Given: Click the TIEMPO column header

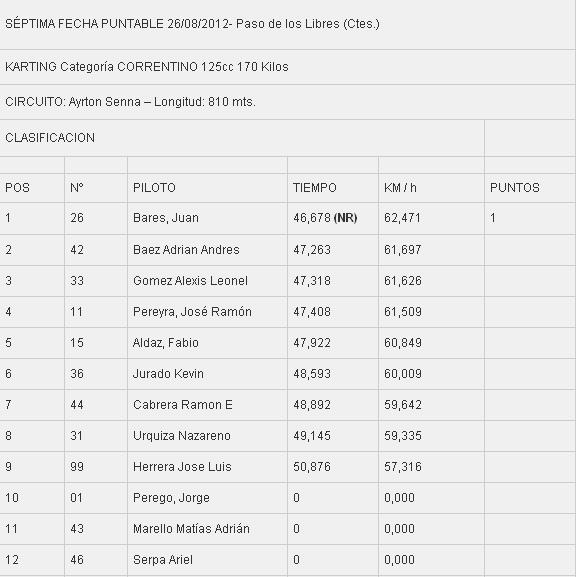Looking at the screenshot, I should coord(315,188).
